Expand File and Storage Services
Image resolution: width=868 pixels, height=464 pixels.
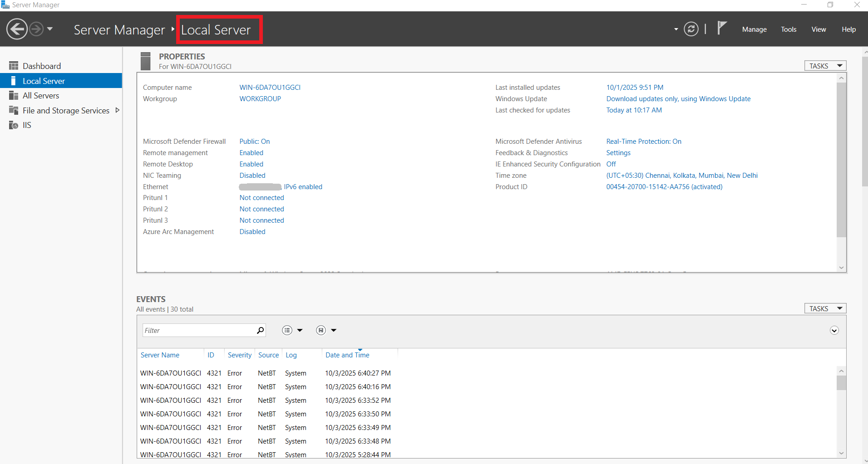pyautogui.click(x=117, y=110)
